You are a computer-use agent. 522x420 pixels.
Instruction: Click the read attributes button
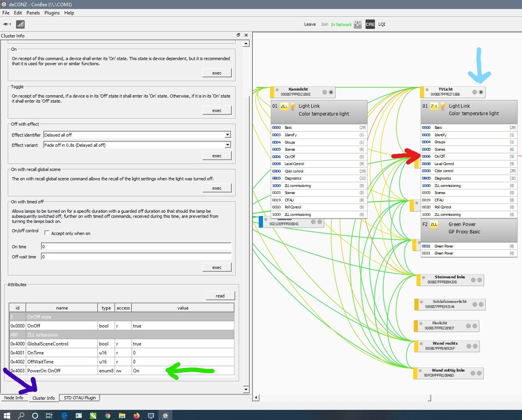click(x=220, y=296)
